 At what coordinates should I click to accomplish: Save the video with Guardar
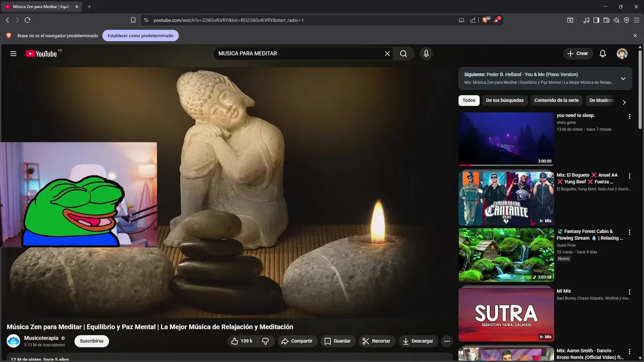click(x=338, y=341)
